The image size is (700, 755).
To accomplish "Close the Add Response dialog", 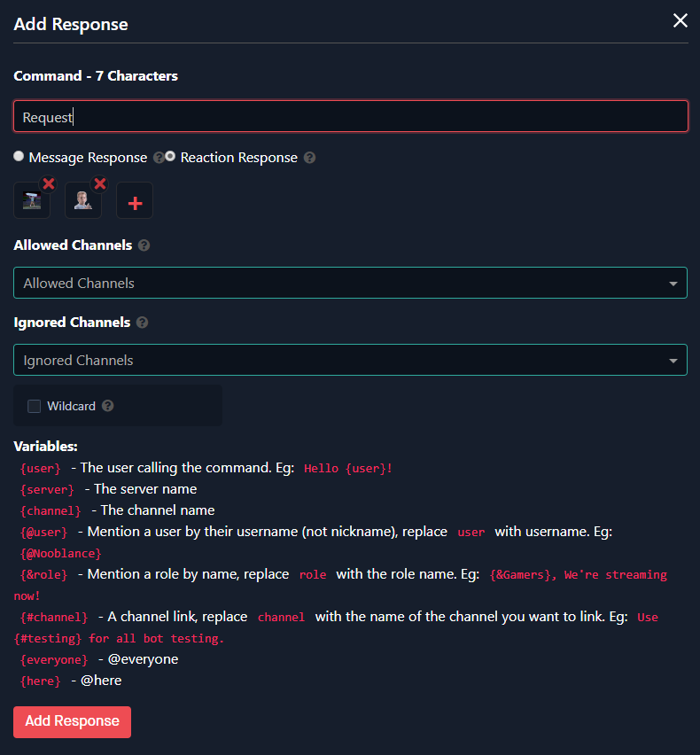I will (680, 20).
